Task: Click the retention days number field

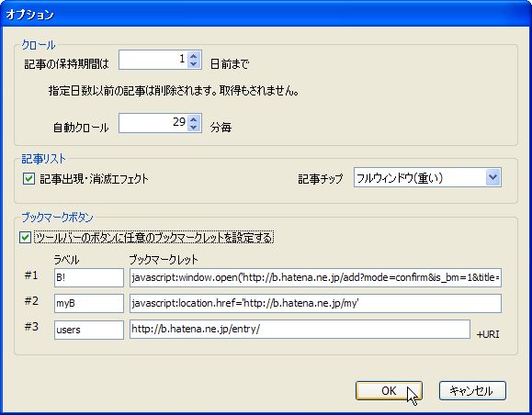Action: point(153,60)
